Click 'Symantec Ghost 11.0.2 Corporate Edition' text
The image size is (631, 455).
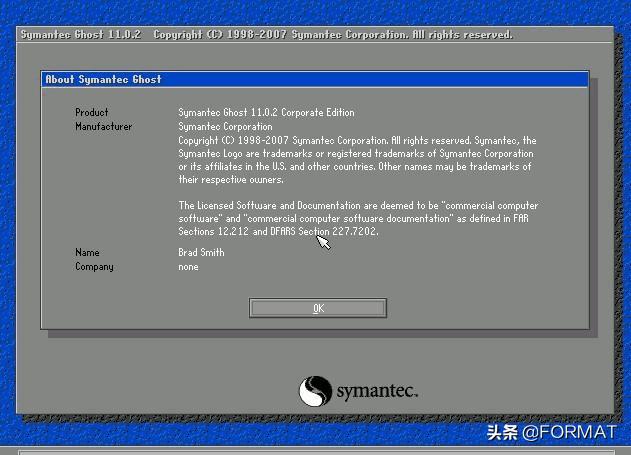[x=266, y=112]
